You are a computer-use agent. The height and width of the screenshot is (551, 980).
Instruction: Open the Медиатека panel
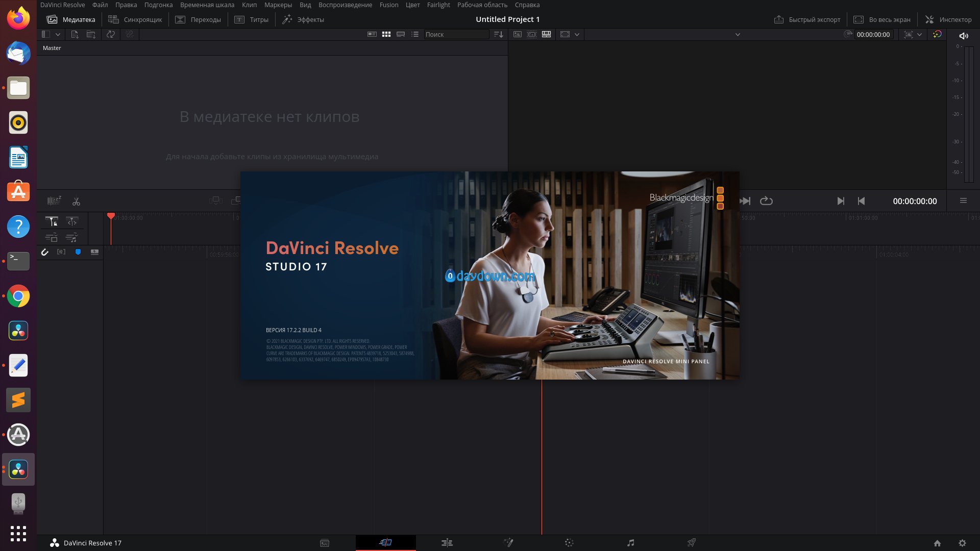coord(71,19)
